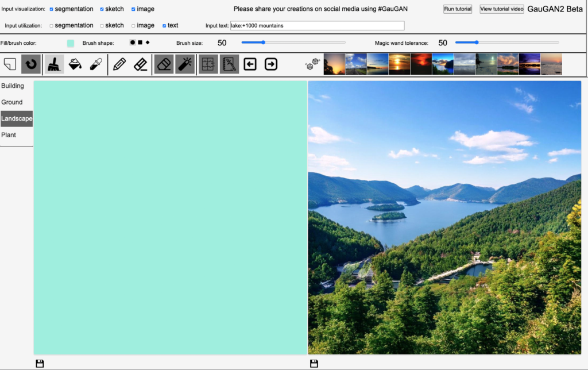This screenshot has height=370, width=588.
Task: Click the Brush size value 50
Action: click(x=222, y=43)
